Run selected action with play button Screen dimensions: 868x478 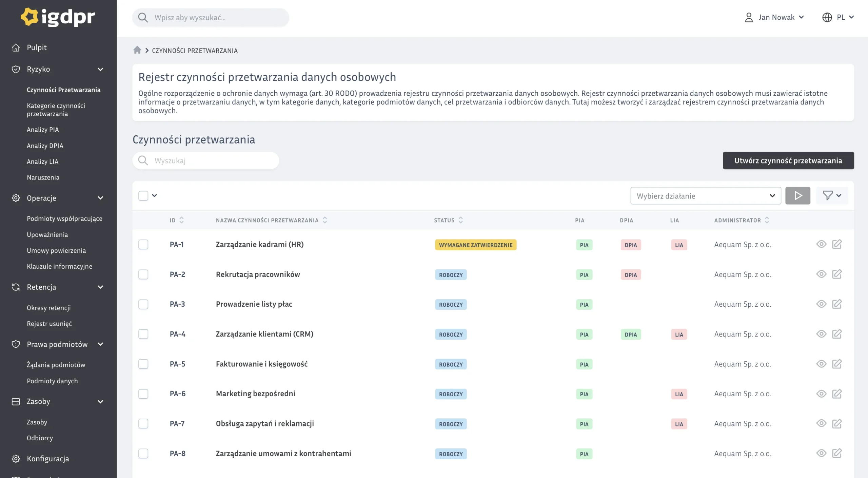point(797,195)
